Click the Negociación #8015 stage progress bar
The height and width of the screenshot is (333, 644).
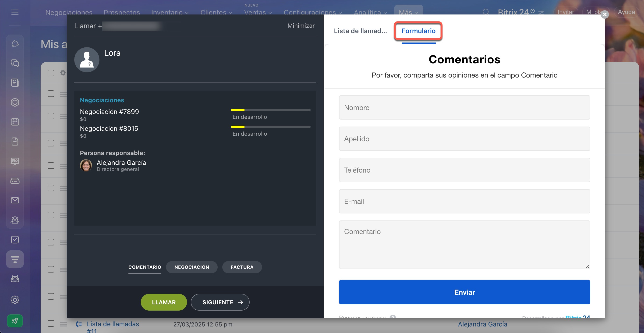click(x=271, y=127)
